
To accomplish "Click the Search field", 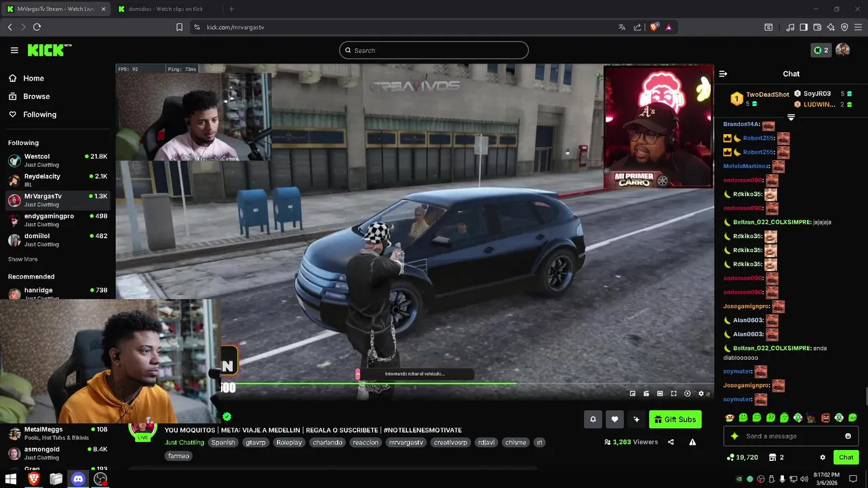I will 434,50.
